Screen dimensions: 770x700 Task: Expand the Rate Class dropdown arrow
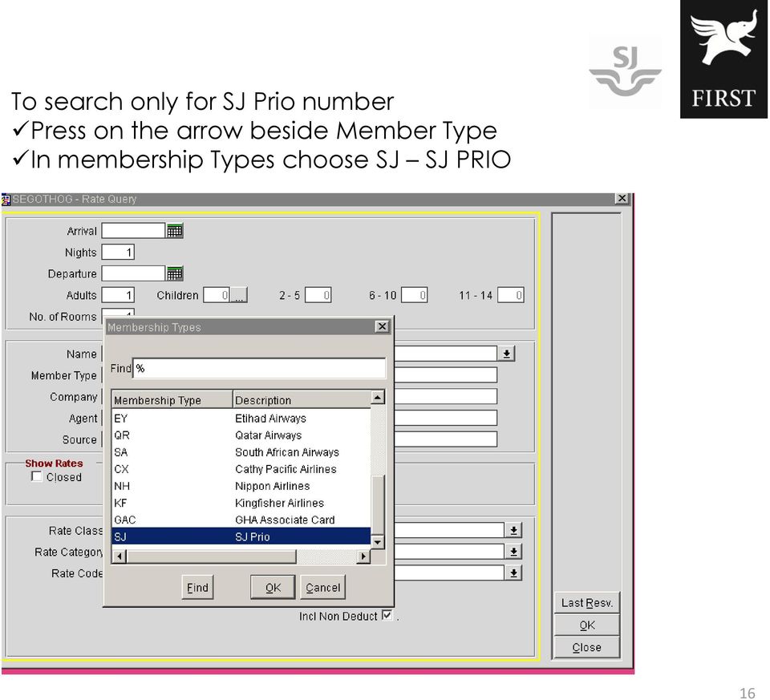(513, 530)
